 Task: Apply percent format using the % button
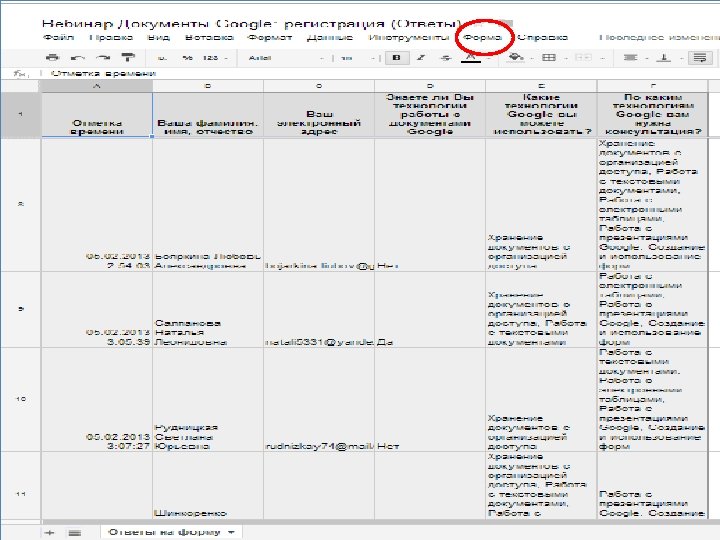[187, 58]
